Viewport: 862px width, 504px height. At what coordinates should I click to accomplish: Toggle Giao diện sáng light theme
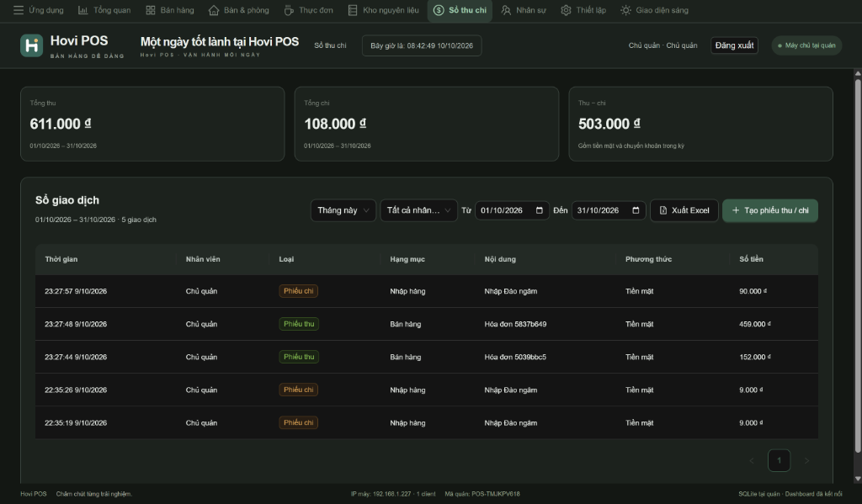click(x=654, y=10)
